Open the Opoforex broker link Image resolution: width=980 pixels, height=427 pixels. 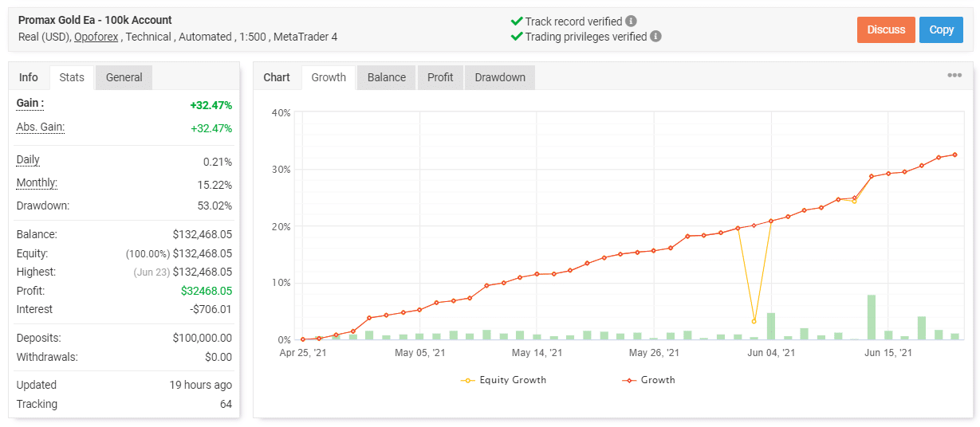(x=99, y=37)
